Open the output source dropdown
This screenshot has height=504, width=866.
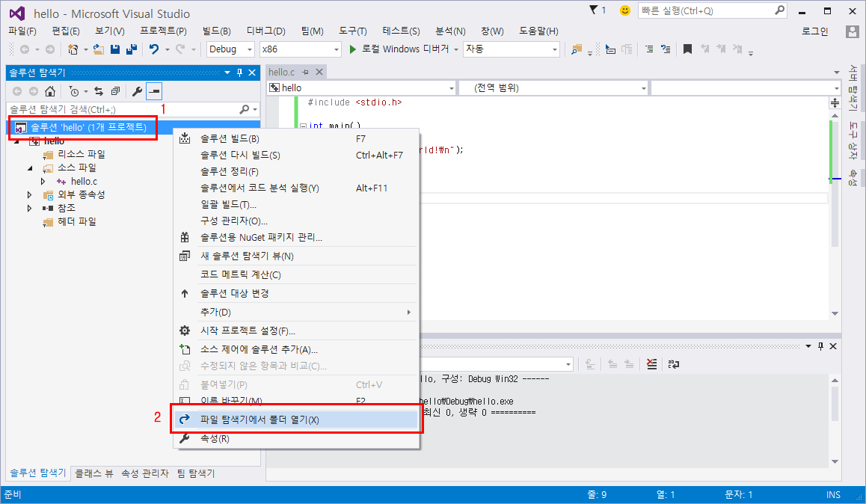pos(568,364)
